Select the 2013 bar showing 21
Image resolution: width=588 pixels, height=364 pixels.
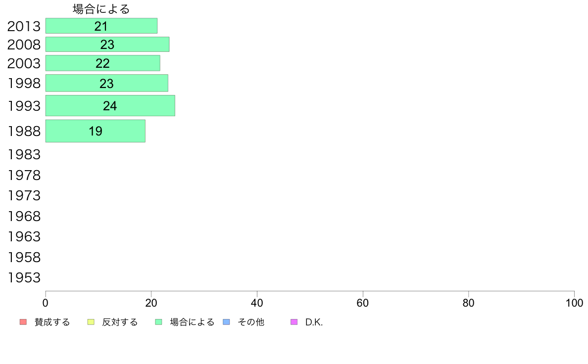click(x=101, y=26)
